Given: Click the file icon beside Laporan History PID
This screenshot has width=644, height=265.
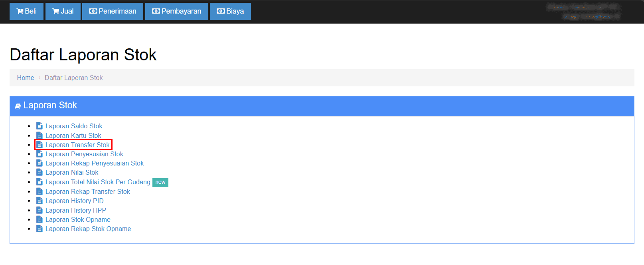Looking at the screenshot, I should click(x=40, y=201).
